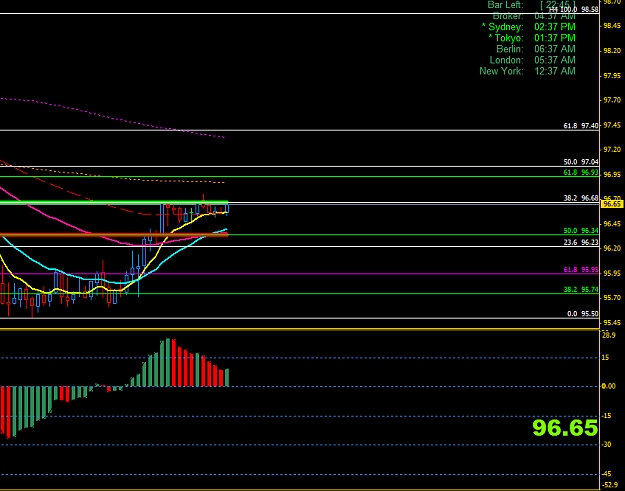Select the magenta 61.8 95.95 Fibonacci label
The image size is (625, 491).
pos(581,270)
